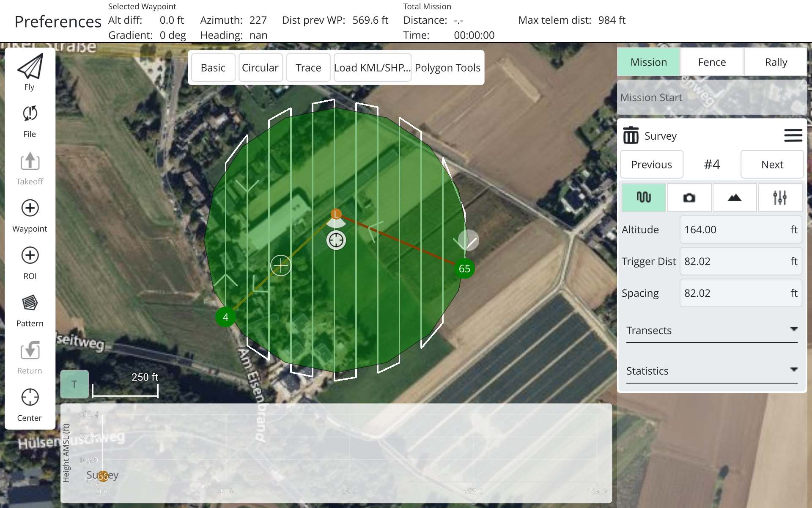Expand the Transects section

712,331
